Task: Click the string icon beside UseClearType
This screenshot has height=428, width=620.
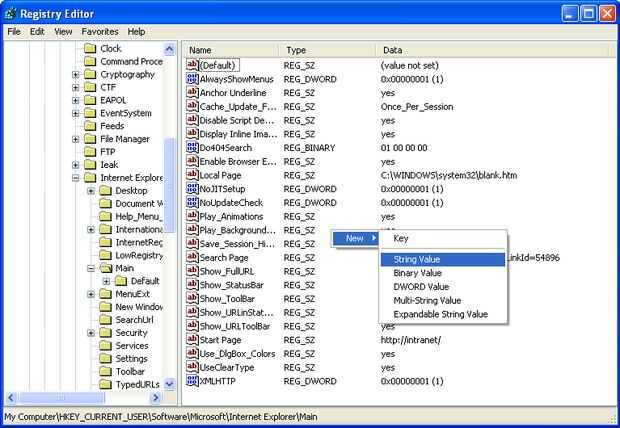Action: [192, 367]
